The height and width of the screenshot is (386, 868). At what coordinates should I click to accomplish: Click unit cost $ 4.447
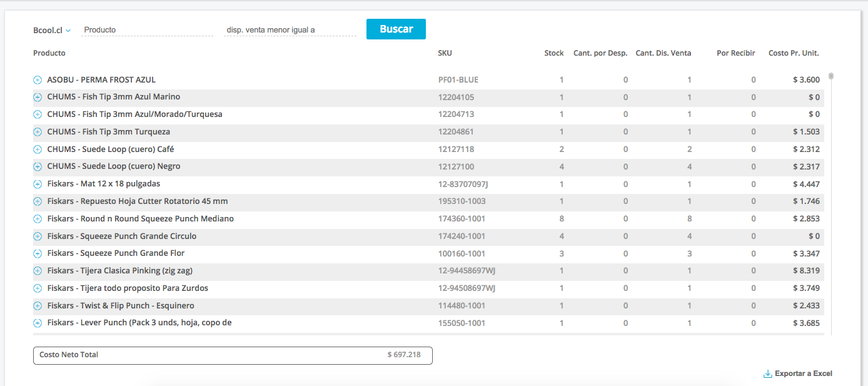(x=806, y=184)
